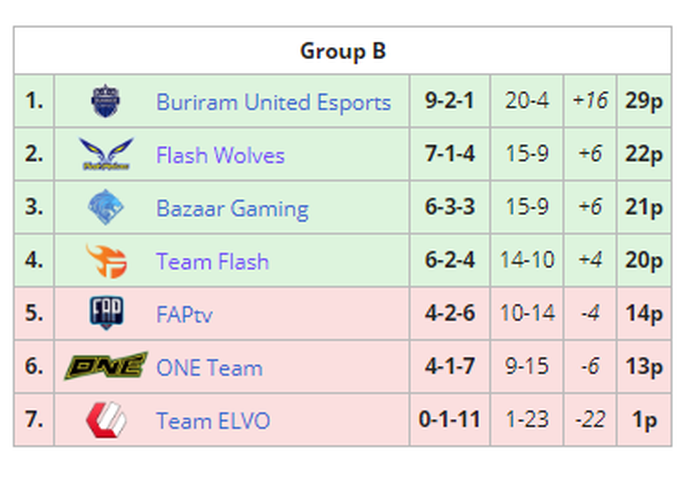The width and height of the screenshot is (700, 493).
Task: Follow the Bazaar Gaming link
Action: [x=232, y=209]
